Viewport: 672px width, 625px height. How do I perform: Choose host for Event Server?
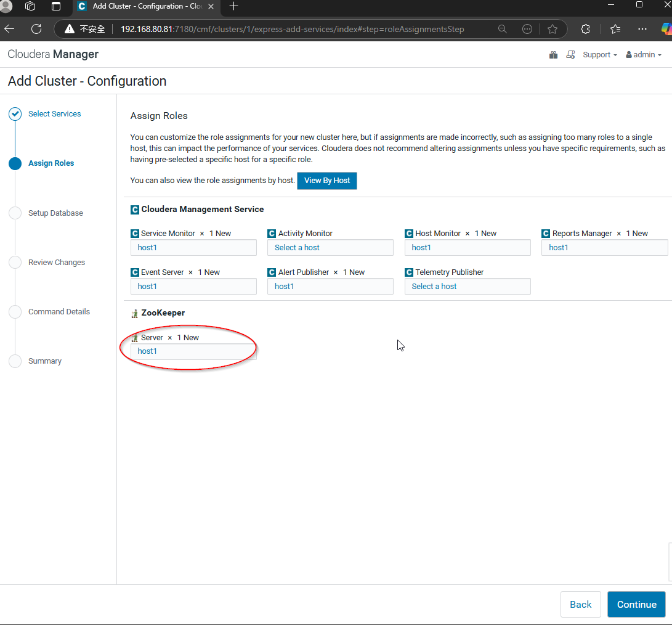point(193,286)
